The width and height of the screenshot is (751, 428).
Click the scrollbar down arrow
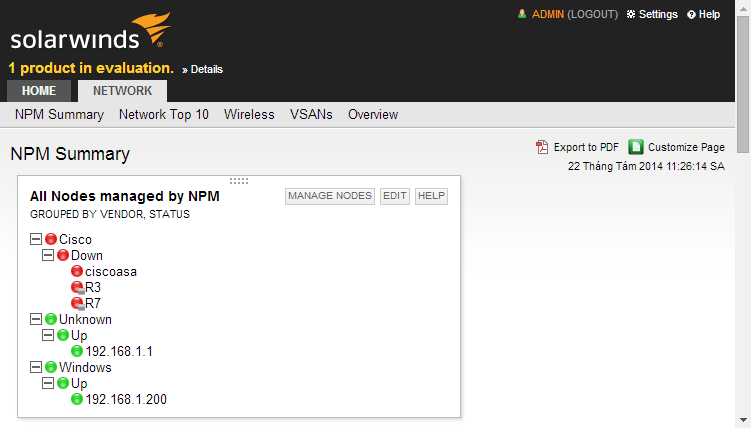[743, 420]
